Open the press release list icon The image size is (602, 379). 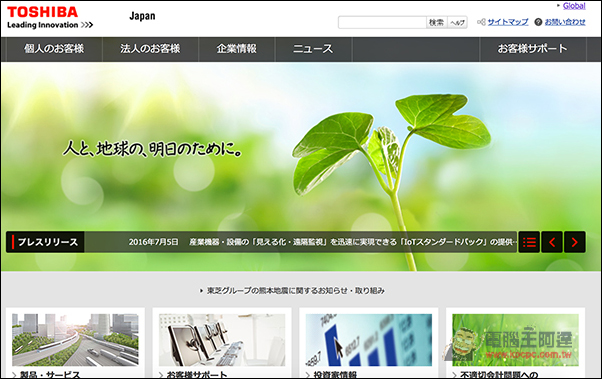click(529, 242)
